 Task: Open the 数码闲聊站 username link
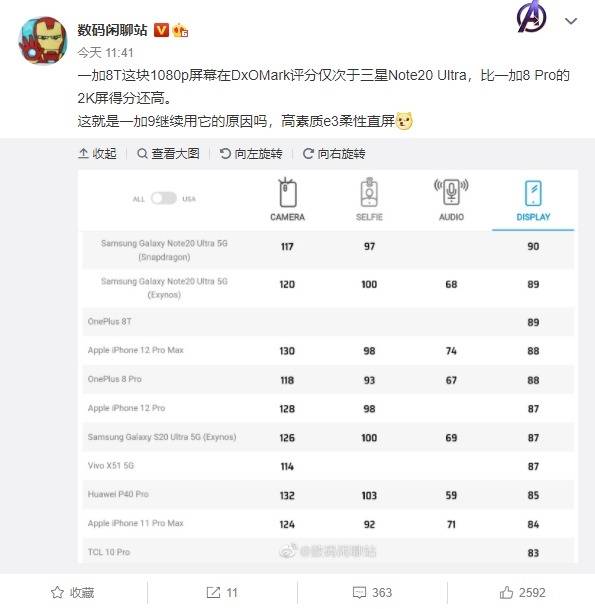click(112, 30)
